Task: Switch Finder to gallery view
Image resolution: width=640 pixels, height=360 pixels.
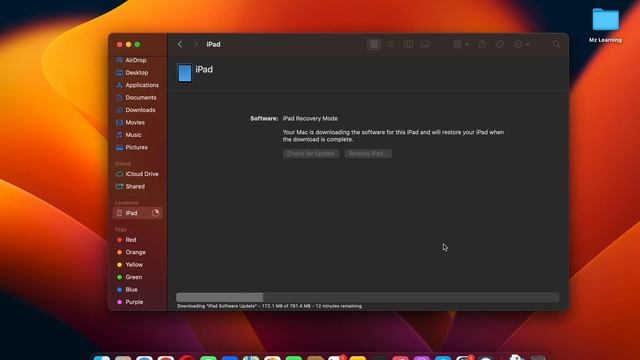Action: point(425,44)
